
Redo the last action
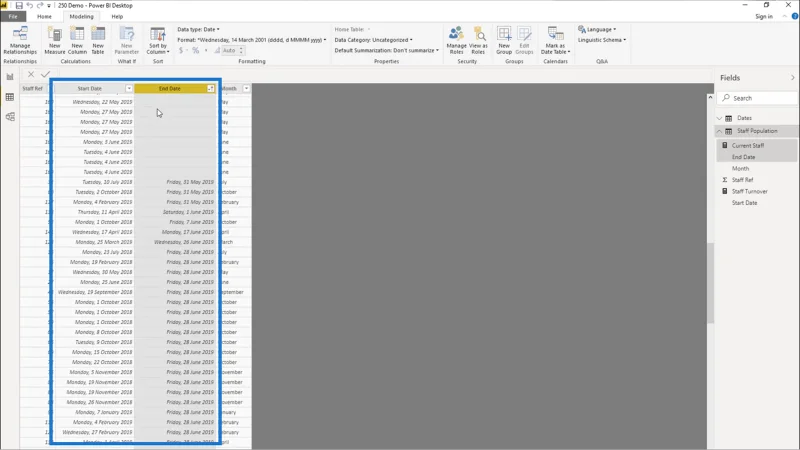coord(40,5)
